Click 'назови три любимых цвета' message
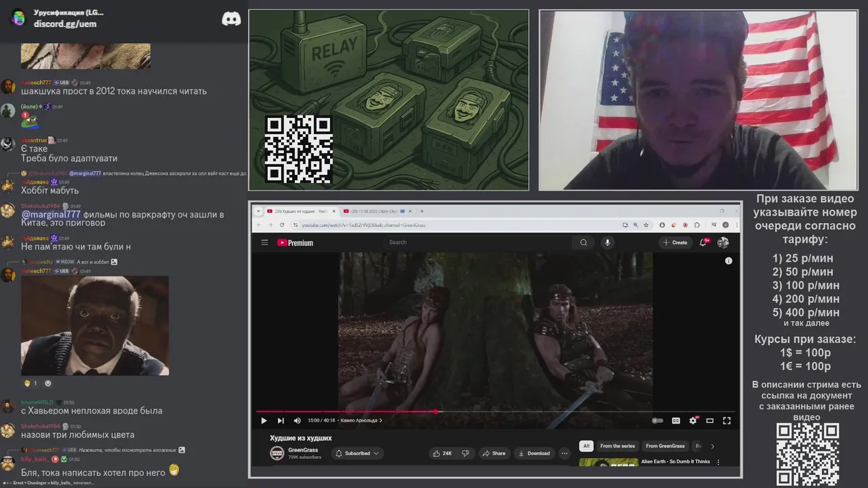Image resolution: width=868 pixels, height=488 pixels. pyautogui.click(x=77, y=435)
